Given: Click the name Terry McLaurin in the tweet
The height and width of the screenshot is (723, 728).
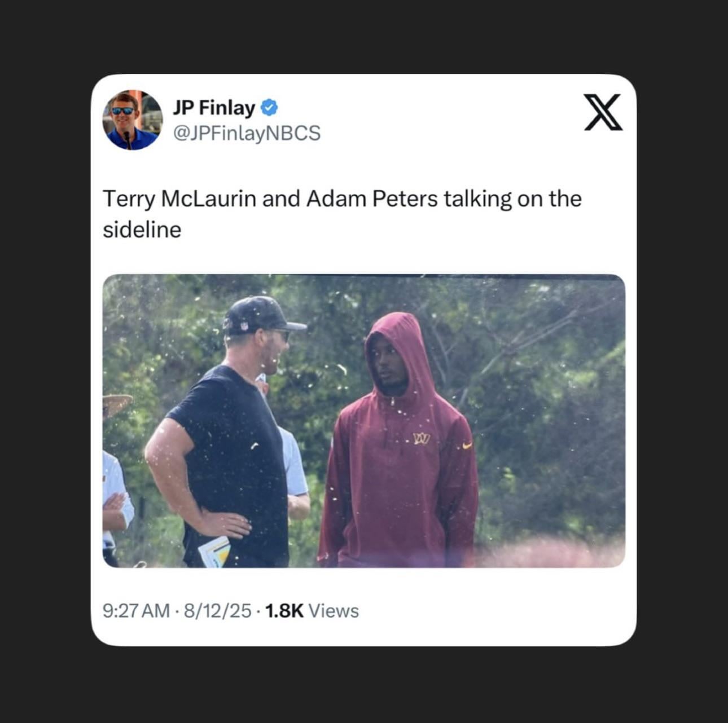Looking at the screenshot, I should coord(179,199).
